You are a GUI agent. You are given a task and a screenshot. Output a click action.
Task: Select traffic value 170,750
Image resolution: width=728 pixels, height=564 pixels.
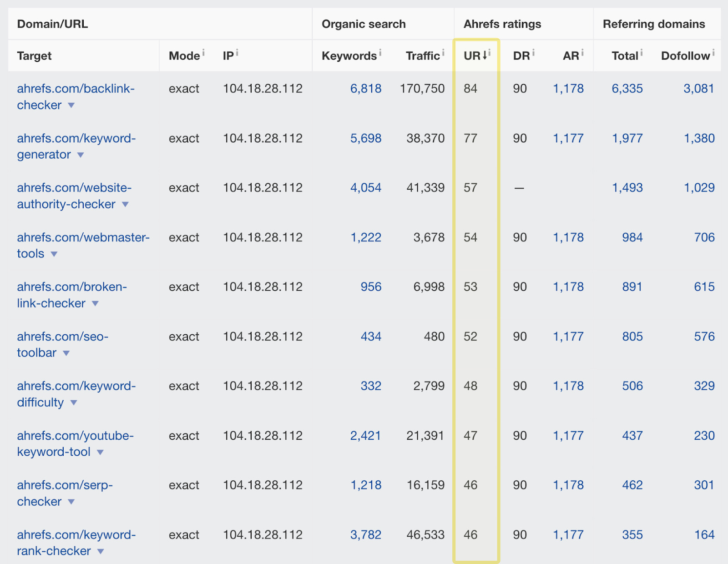click(x=422, y=89)
